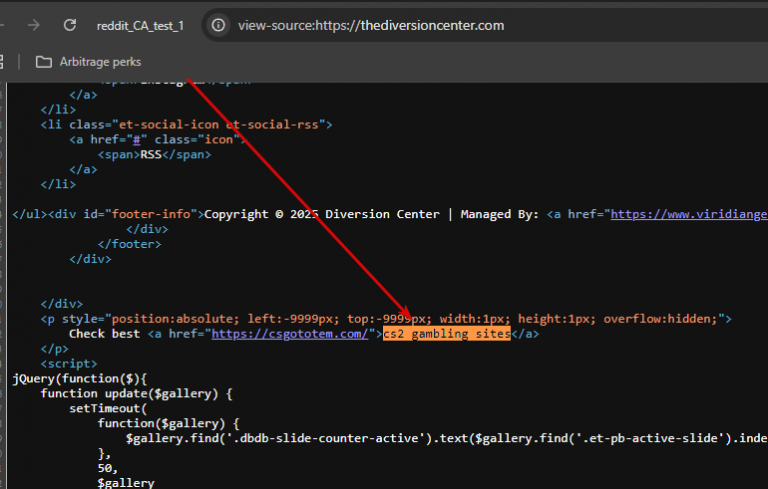Viewport: 768px width, 489px height.
Task: Click the "jQuery(function($){" line
Action: 79,379
